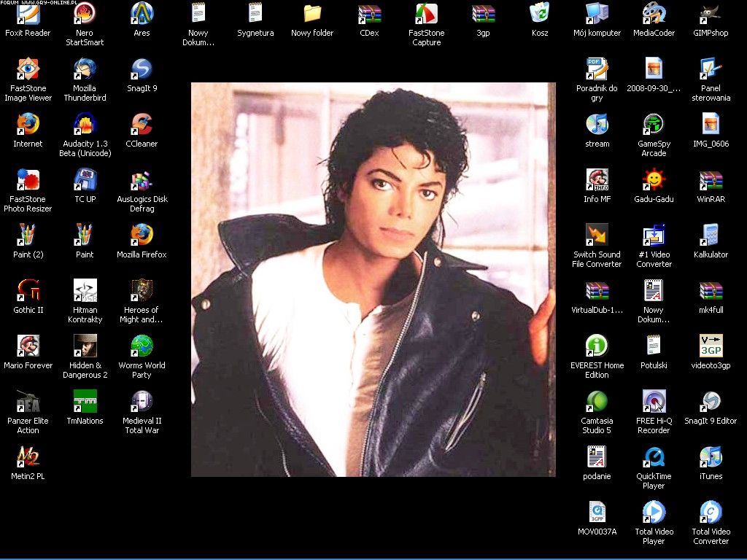
Task: Select the Nowy folder icon
Action: 312,14
